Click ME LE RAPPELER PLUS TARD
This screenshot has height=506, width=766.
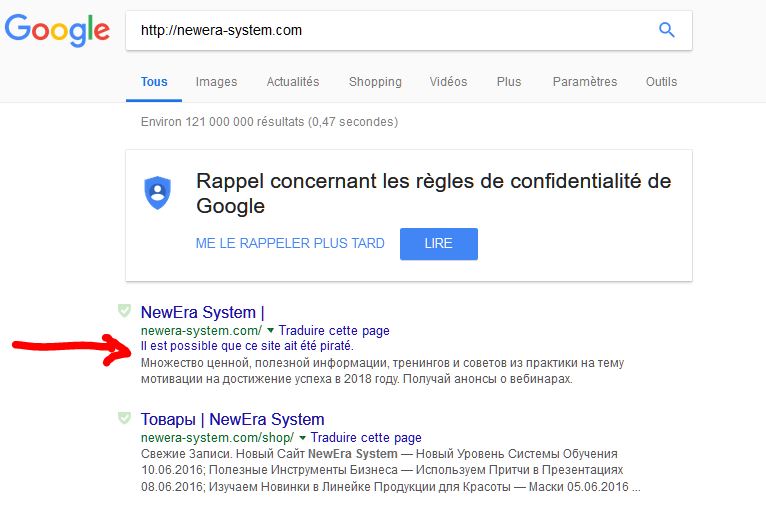(x=290, y=243)
